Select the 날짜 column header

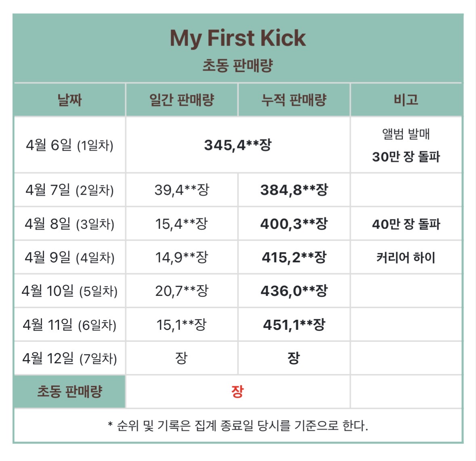tap(69, 100)
